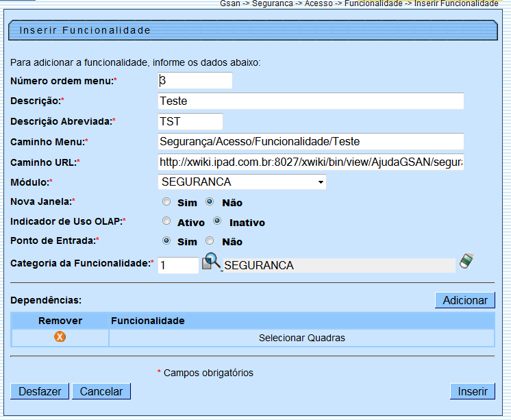Choose Não for Ponto de Entrada

[x=210, y=241]
